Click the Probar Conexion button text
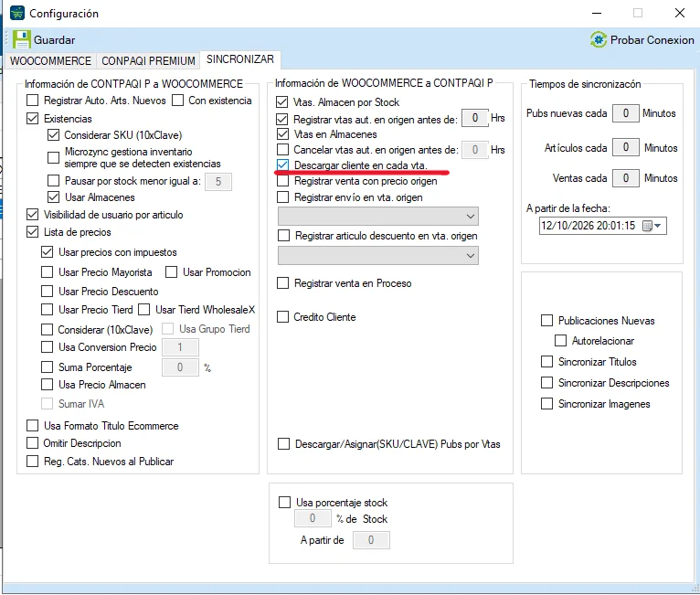Image resolution: width=700 pixels, height=595 pixels. 652,40
